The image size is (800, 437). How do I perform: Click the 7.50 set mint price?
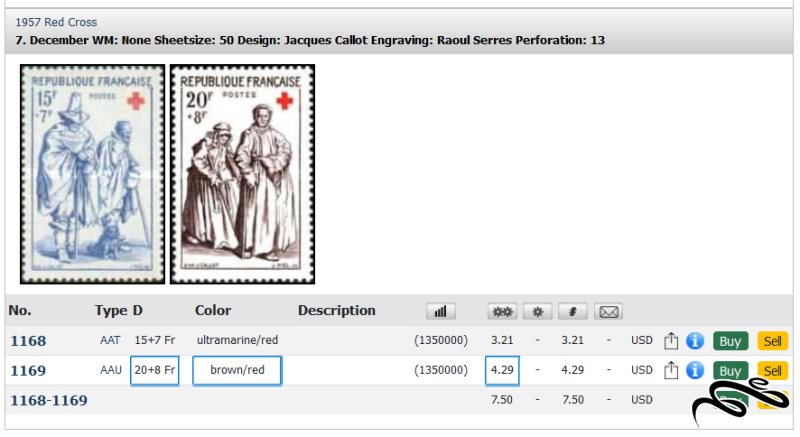pos(502,400)
